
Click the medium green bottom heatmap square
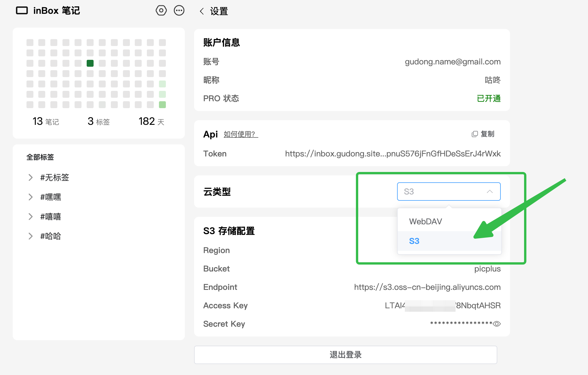point(162,105)
